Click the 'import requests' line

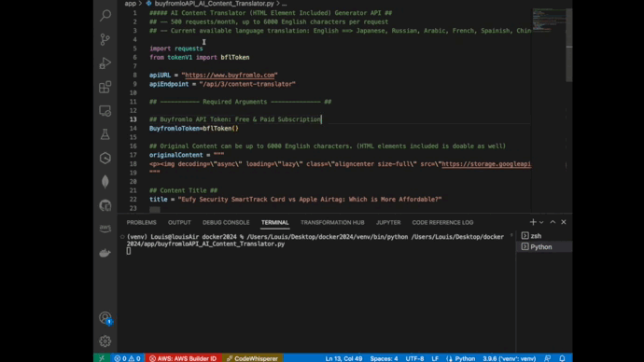point(175,49)
